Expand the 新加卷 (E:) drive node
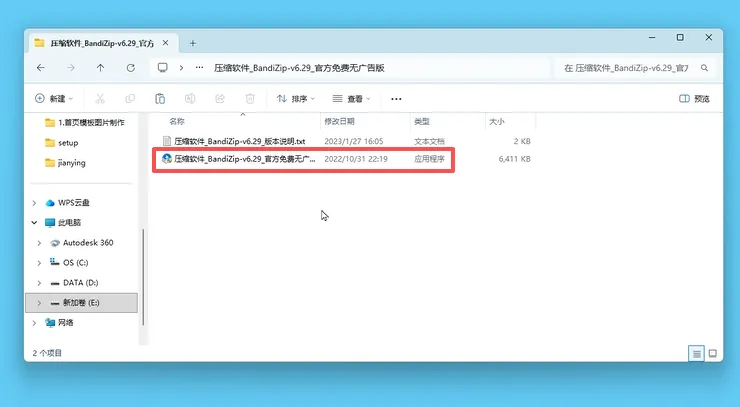 tap(39, 303)
